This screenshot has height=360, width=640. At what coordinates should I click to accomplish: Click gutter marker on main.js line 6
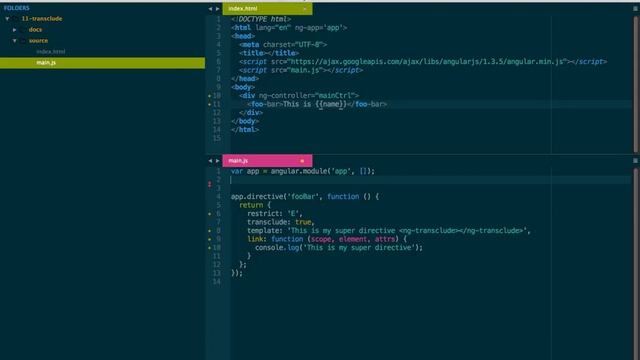click(210, 214)
